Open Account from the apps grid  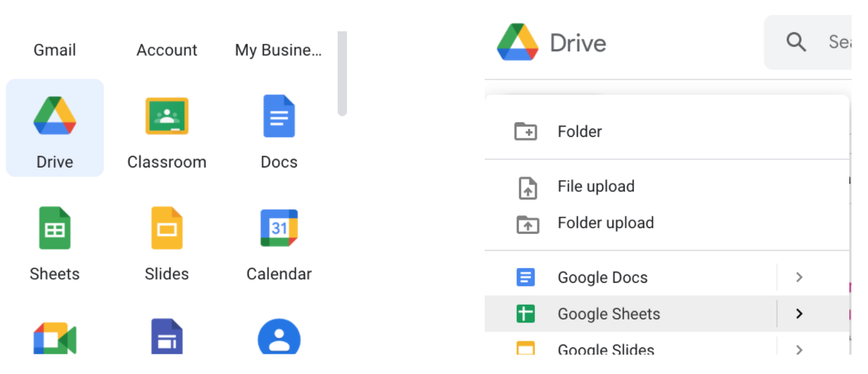pos(166,51)
